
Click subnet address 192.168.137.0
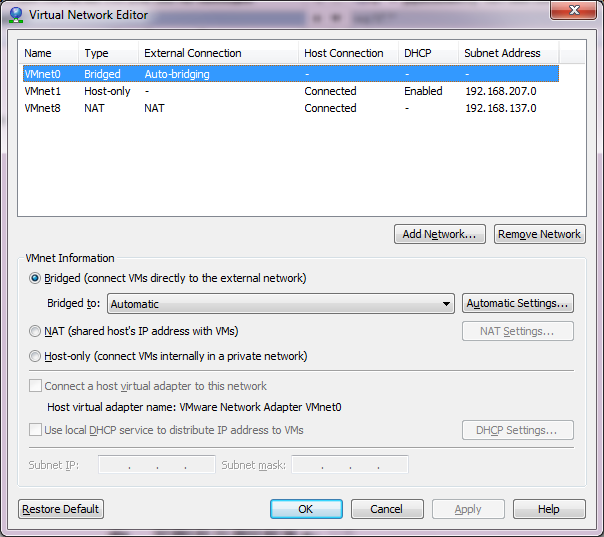pos(501,108)
